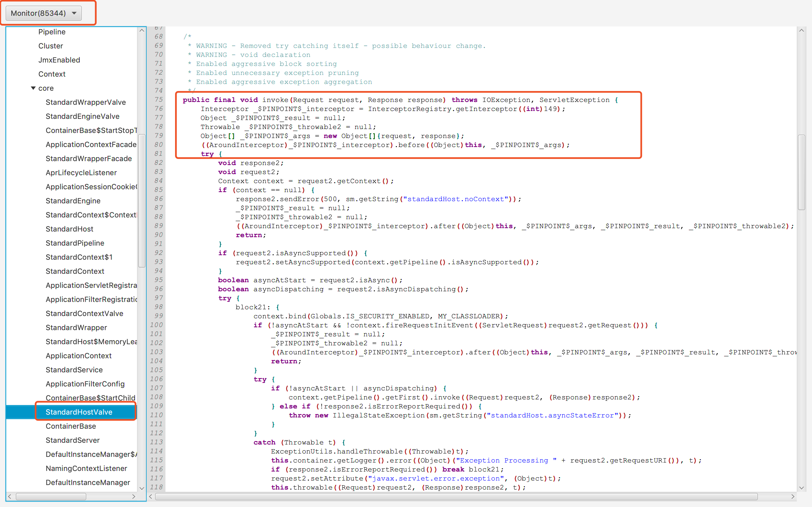
Task: Click the code panel horizontal scrollbar thumb
Action: [x=456, y=497]
